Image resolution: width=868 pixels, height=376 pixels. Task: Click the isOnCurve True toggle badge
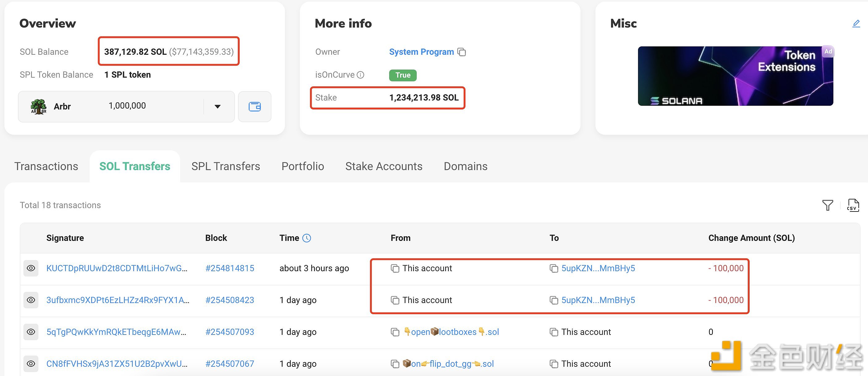coord(403,74)
